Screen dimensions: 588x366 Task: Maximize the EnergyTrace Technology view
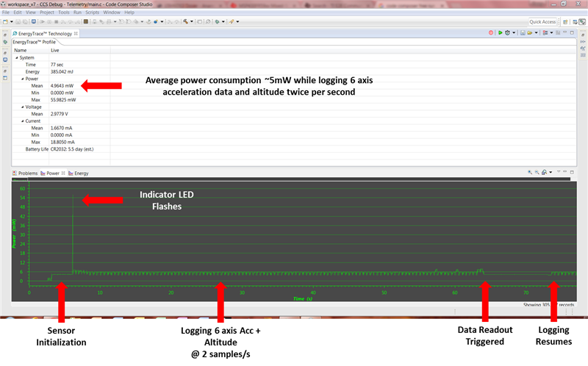pyautogui.click(x=572, y=32)
